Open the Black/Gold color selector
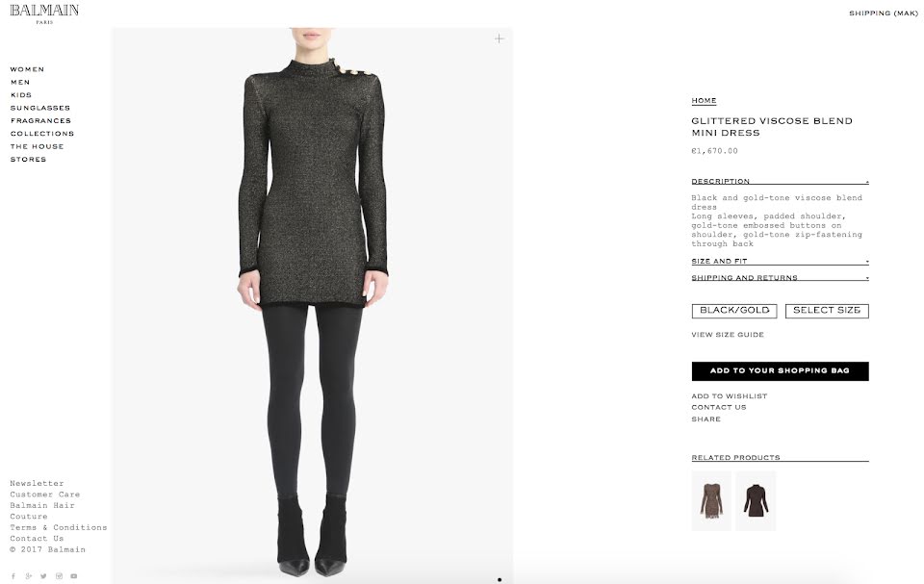Screen dimensions: 924x584 click(734, 311)
